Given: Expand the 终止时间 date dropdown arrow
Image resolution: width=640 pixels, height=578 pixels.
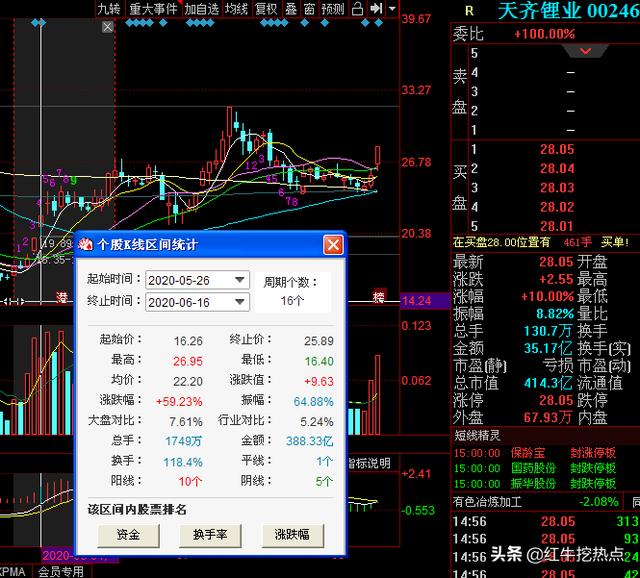Looking at the screenshot, I should coord(240,302).
